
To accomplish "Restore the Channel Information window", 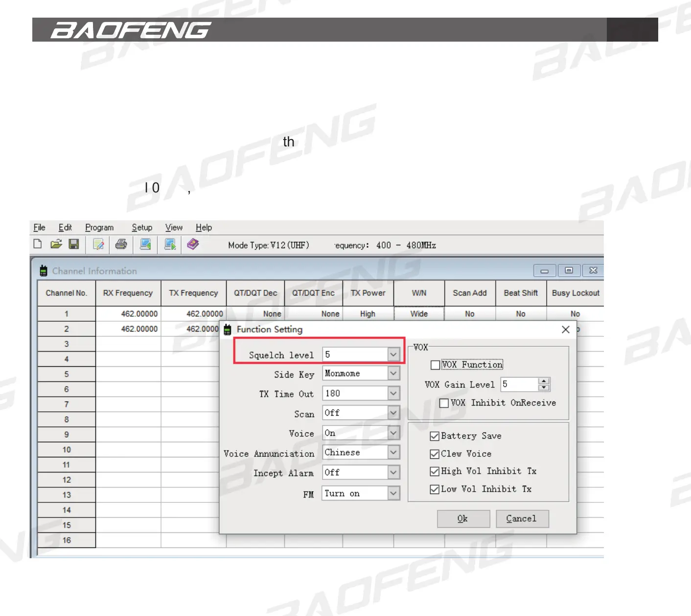I will click(x=569, y=270).
